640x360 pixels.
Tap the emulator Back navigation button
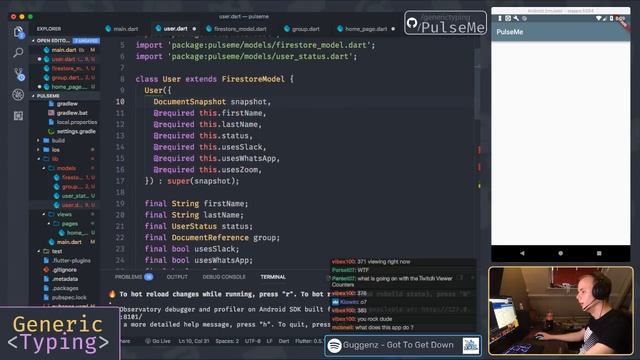coord(522,253)
